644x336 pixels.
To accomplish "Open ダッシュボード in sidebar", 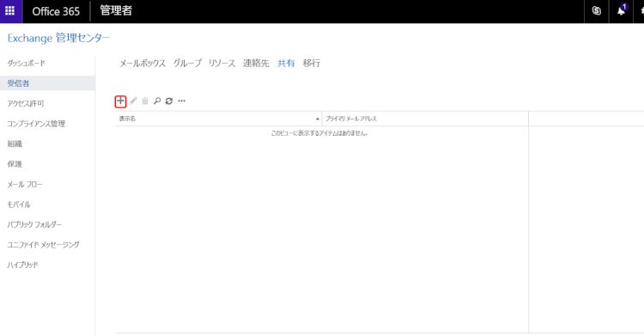I will click(27, 64).
